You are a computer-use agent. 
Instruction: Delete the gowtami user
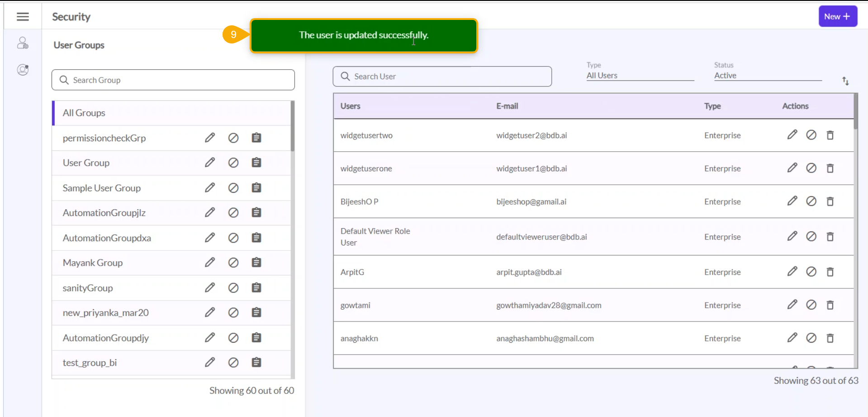pyautogui.click(x=830, y=305)
